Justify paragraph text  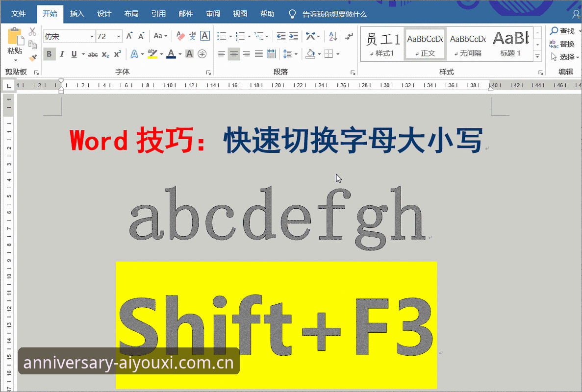259,54
